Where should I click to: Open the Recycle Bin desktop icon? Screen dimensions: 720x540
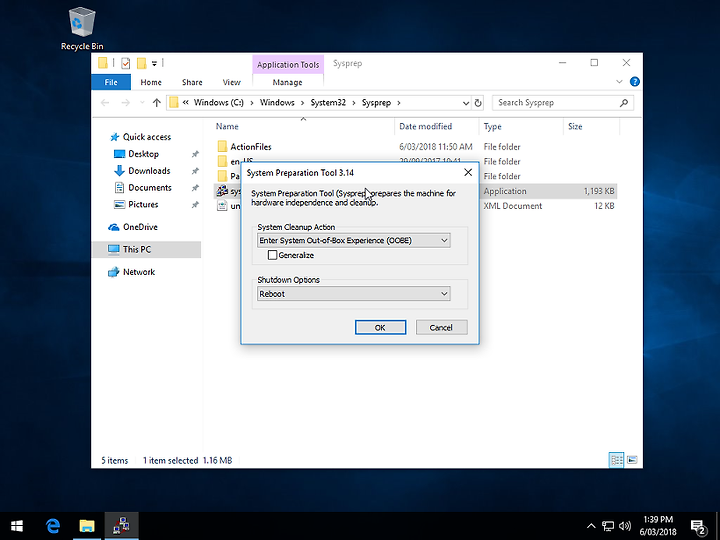pos(82,28)
